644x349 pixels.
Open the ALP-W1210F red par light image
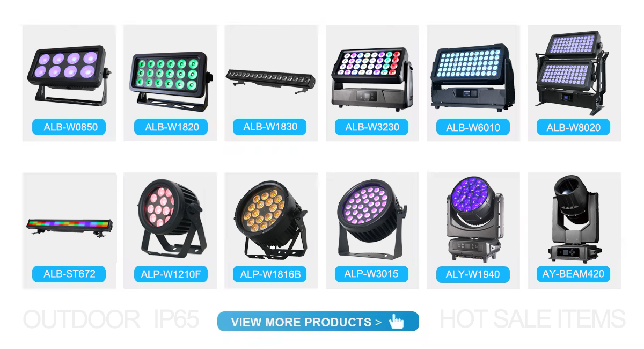coord(171,219)
